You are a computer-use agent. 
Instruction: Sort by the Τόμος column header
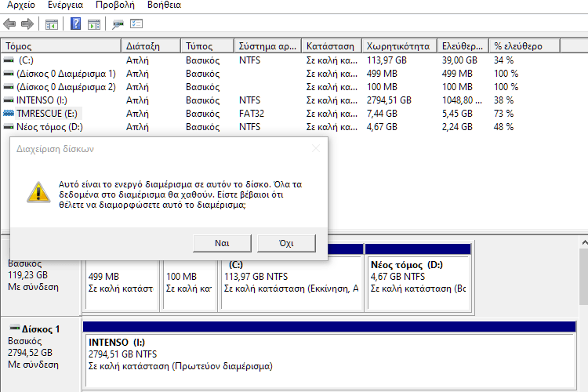click(60, 46)
